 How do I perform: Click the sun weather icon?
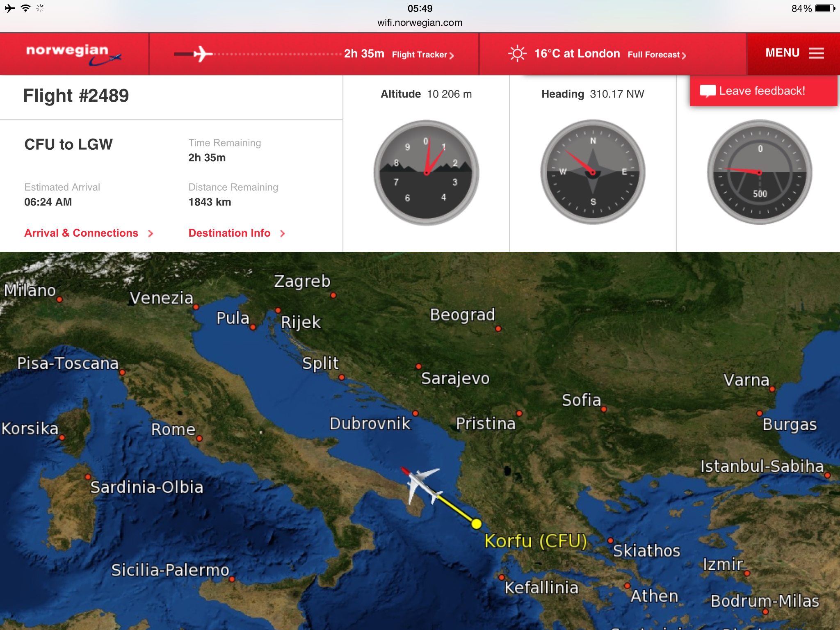tap(517, 54)
